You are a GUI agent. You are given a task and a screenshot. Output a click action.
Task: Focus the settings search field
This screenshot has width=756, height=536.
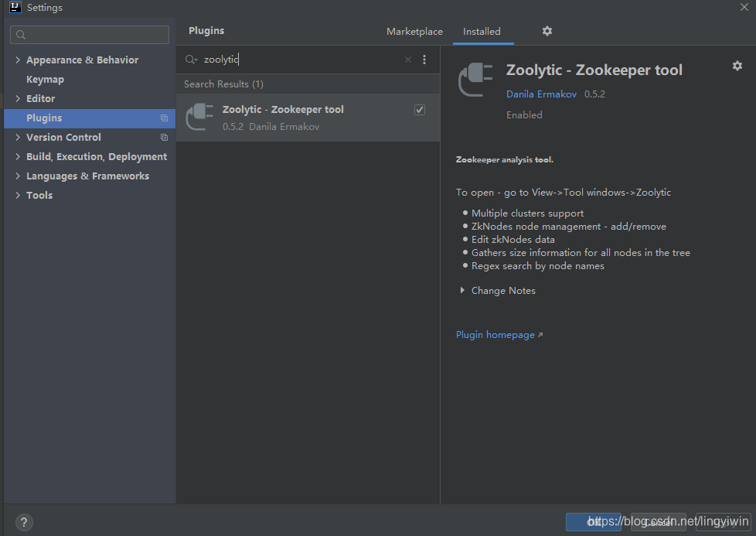coord(90,35)
